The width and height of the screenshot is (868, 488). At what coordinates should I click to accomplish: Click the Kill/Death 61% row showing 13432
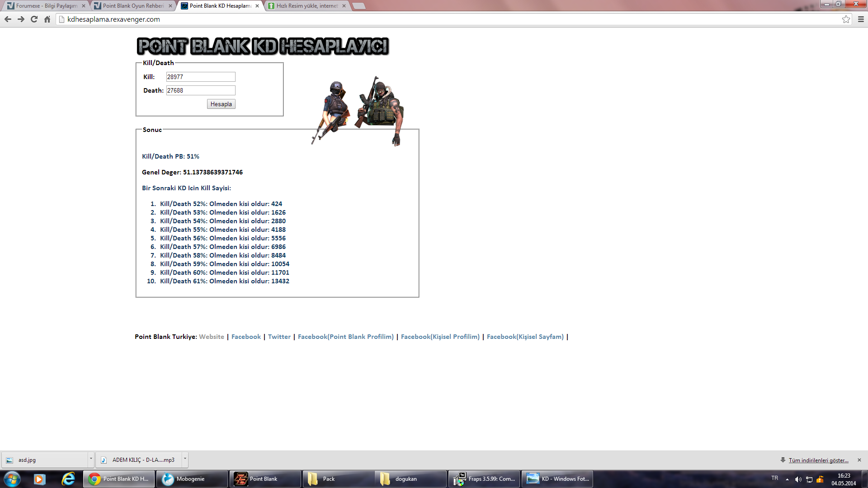(225, 281)
